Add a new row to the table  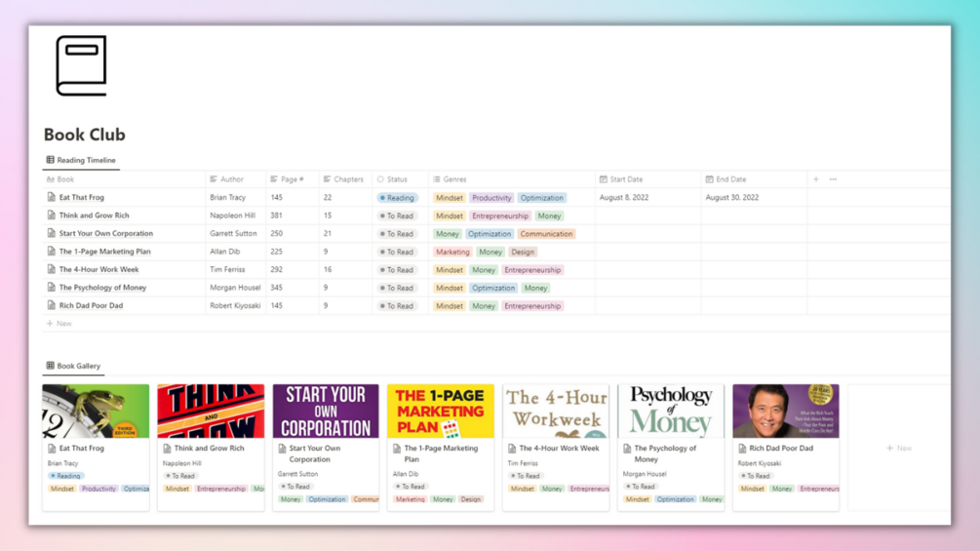coord(59,324)
